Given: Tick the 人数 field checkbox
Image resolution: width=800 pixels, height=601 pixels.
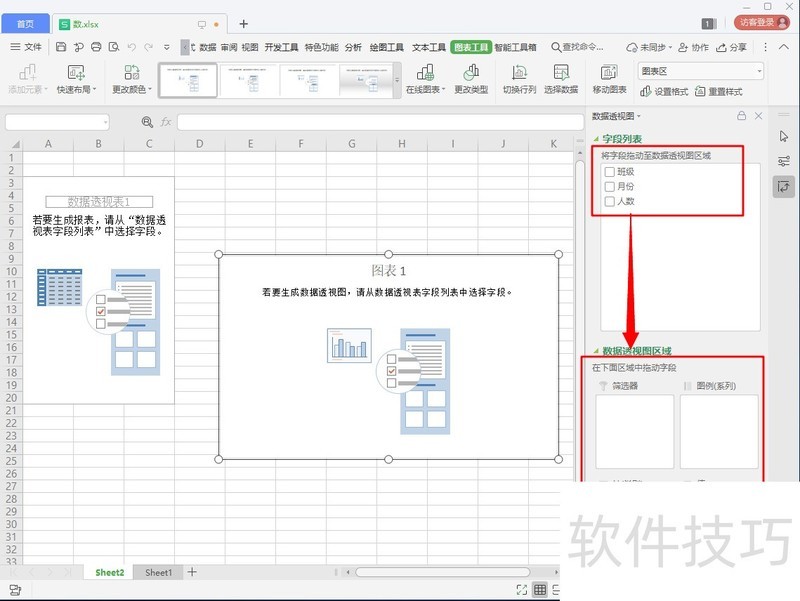Looking at the screenshot, I should (x=609, y=201).
